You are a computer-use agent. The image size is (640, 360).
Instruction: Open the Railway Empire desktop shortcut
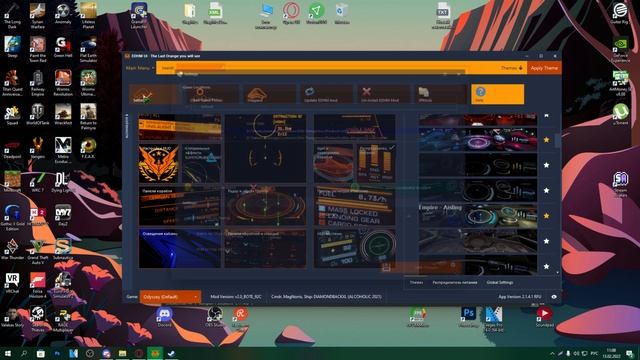click(x=38, y=83)
